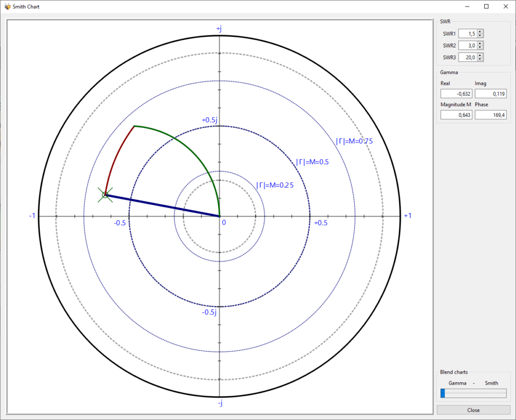Click the "+j" label atop the chart
Screen dimensions: 516x420
tap(219, 29)
